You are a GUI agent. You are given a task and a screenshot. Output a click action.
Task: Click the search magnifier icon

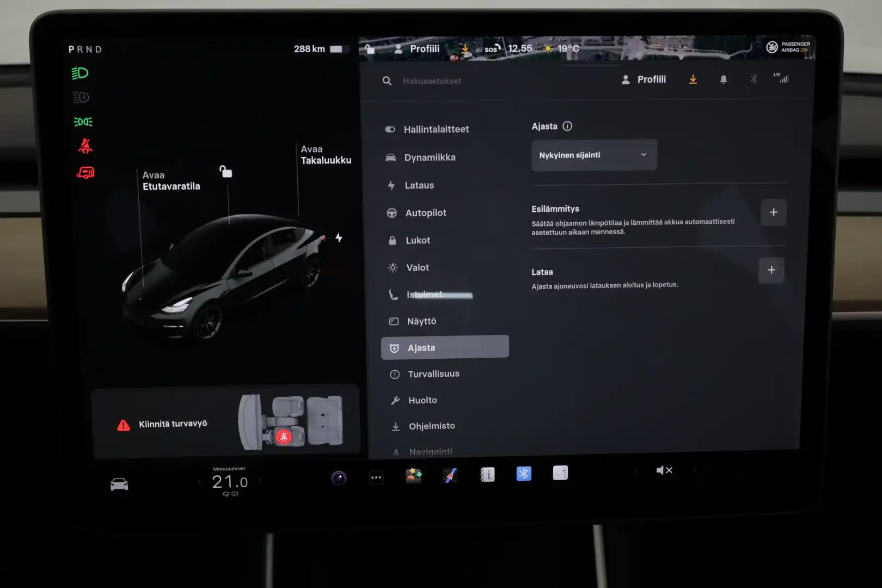click(387, 81)
